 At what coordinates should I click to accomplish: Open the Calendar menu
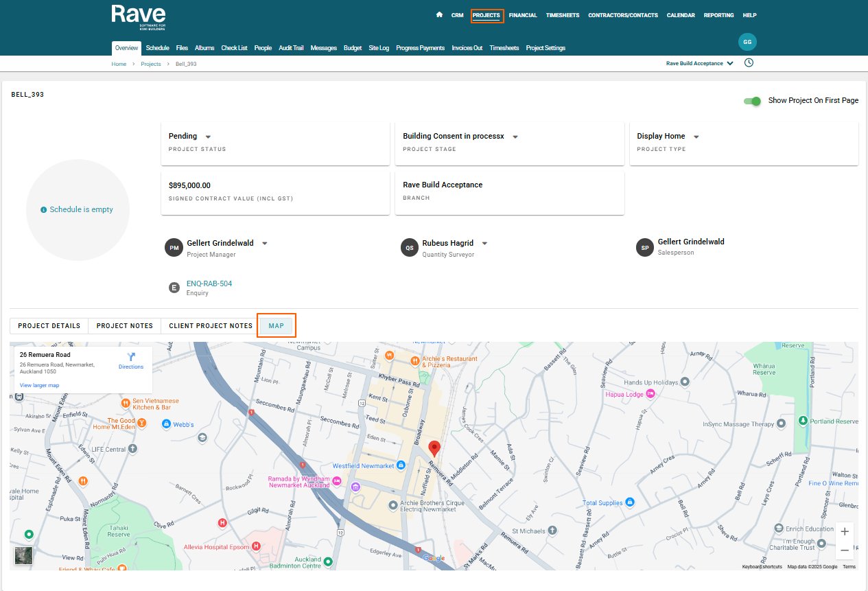[x=681, y=15]
